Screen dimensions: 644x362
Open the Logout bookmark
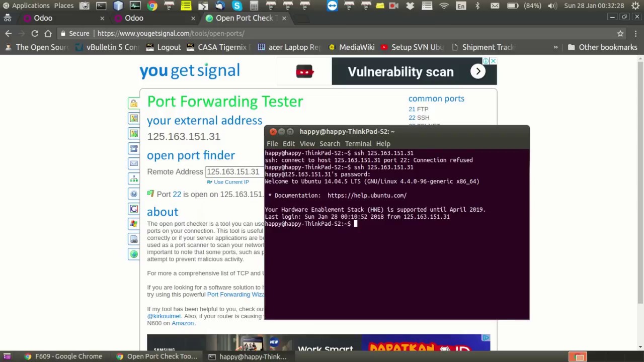pyautogui.click(x=163, y=47)
